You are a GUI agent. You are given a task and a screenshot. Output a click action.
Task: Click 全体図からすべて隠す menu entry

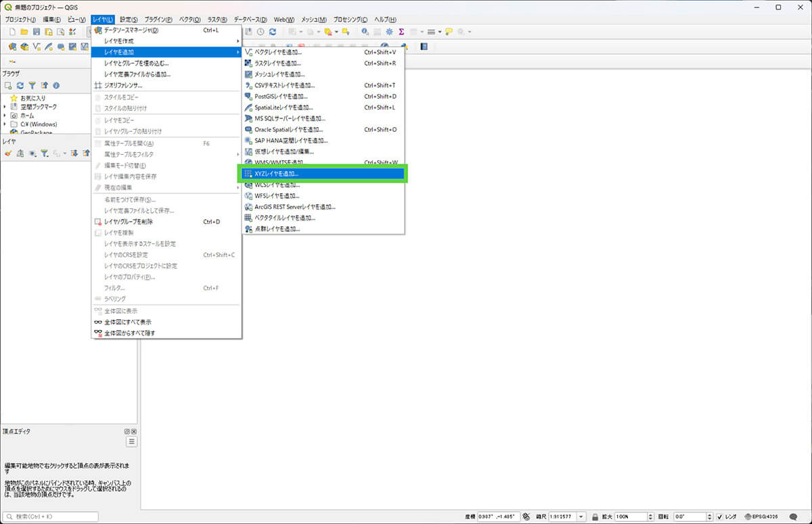coord(166,333)
